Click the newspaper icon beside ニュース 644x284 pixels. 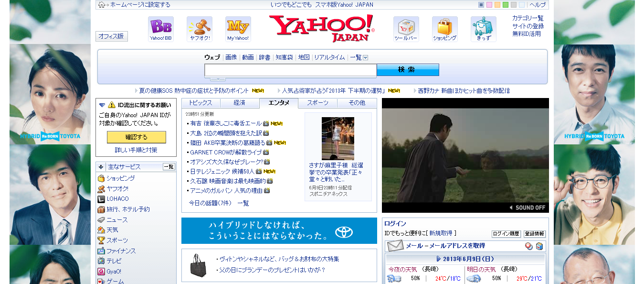101,220
